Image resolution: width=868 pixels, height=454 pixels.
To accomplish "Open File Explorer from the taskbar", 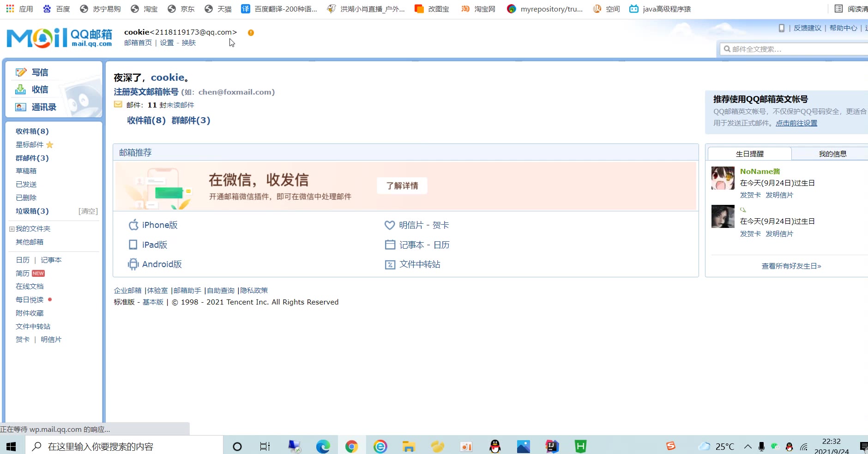I will tap(409, 446).
